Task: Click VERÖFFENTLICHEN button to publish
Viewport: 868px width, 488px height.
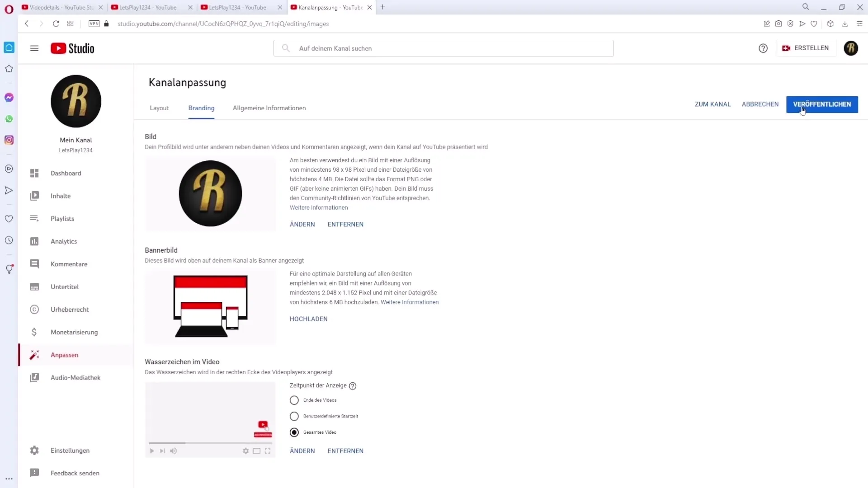Action: click(822, 103)
